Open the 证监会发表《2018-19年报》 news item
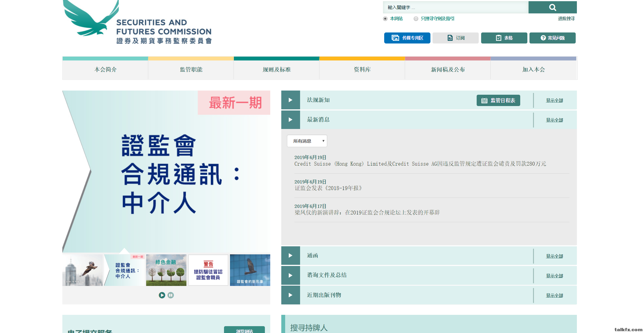The image size is (644, 333). tap(328, 188)
